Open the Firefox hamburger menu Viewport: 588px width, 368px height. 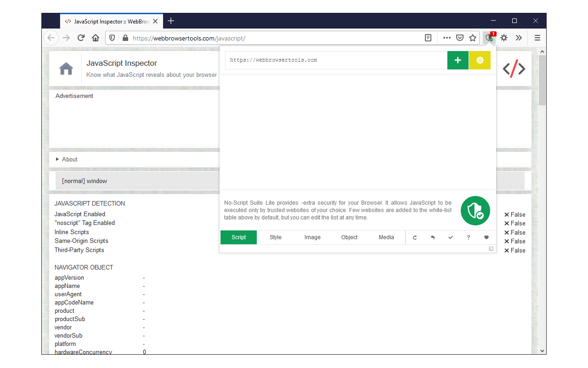click(x=537, y=38)
